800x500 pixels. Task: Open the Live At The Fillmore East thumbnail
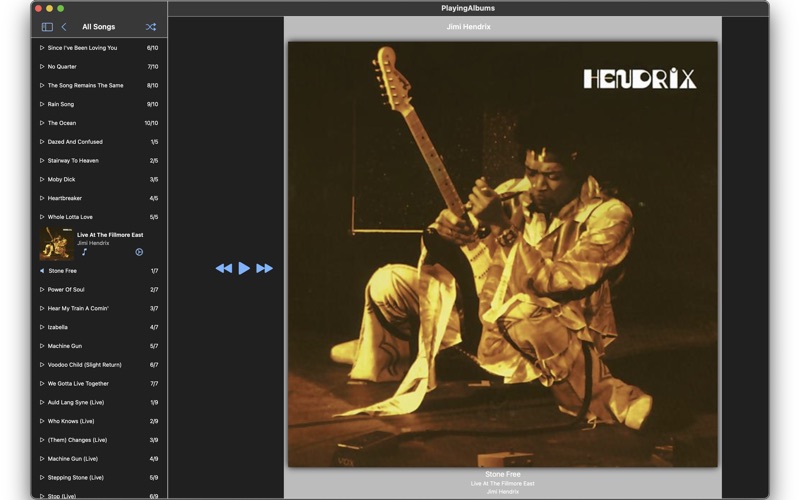[57, 244]
